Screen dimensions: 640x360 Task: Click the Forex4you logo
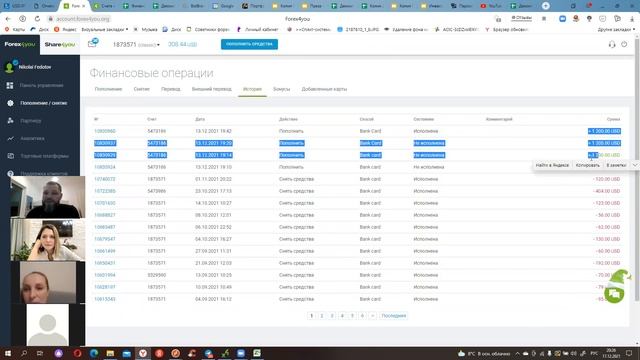(x=20, y=44)
